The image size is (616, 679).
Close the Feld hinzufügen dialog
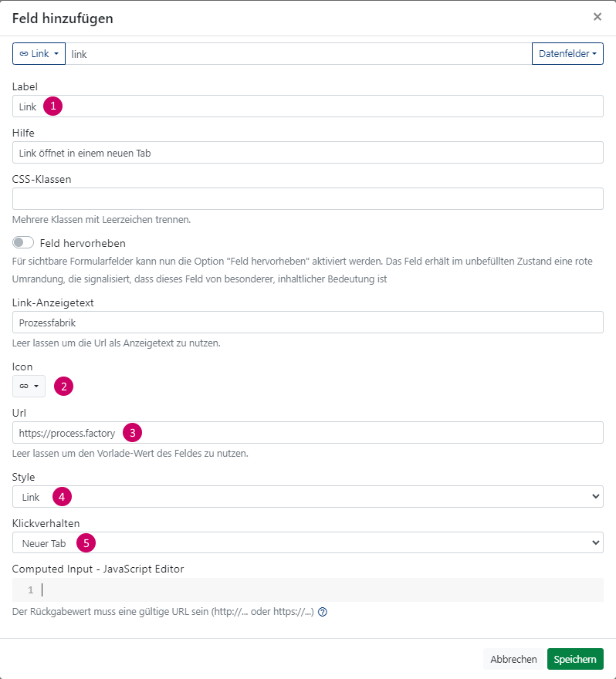tap(597, 17)
